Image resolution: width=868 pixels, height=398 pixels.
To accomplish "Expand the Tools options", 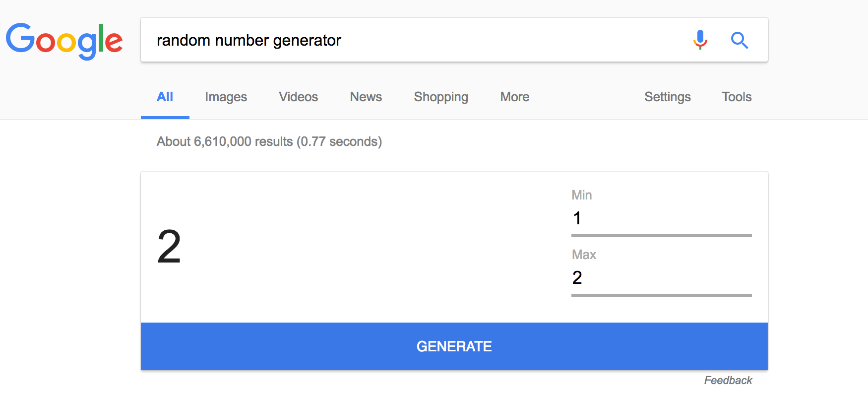I will pyautogui.click(x=737, y=97).
